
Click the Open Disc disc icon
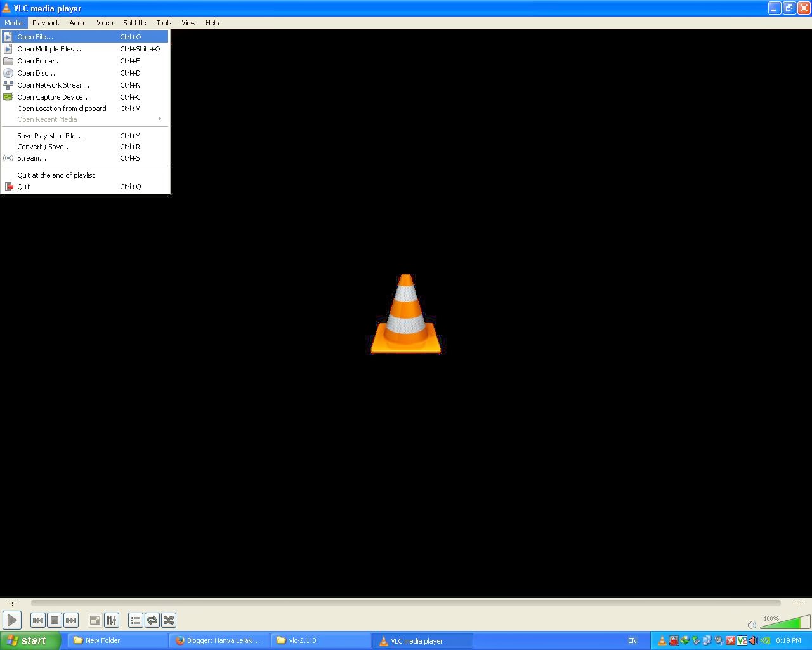[x=8, y=73]
